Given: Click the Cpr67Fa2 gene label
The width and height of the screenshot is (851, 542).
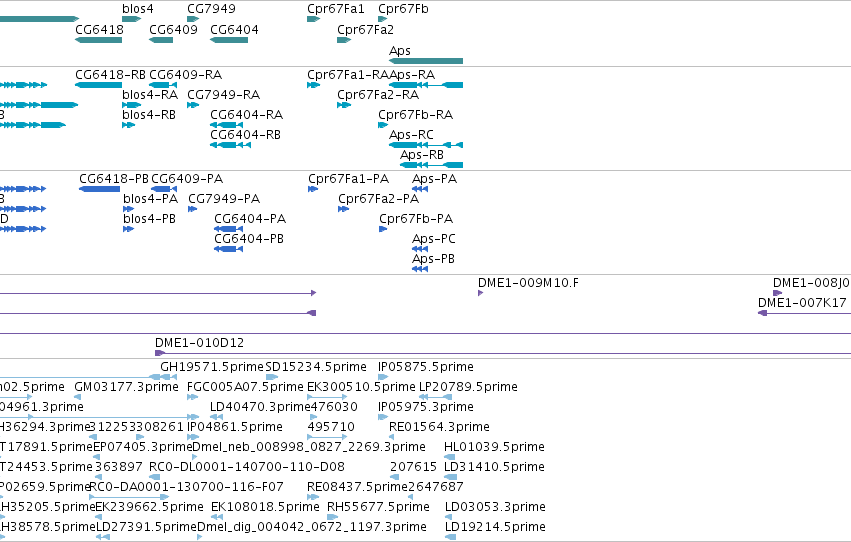Looking at the screenshot, I should coord(365,30).
